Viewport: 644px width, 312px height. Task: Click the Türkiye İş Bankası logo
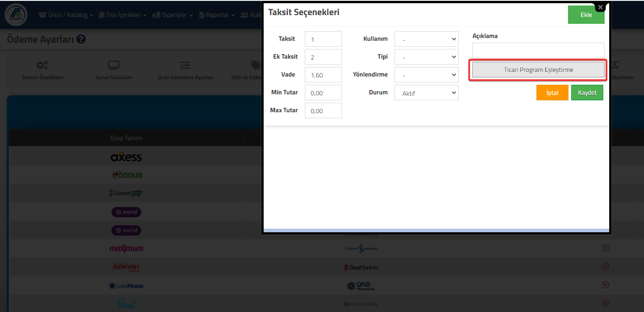click(x=361, y=248)
